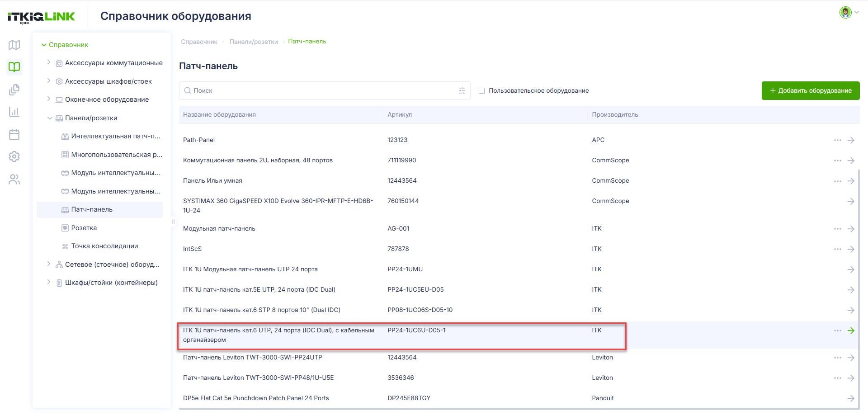Image resolution: width=868 pixels, height=416 pixels.
Task: Open arrow for Коммутационная панель 2U row
Action: point(851,161)
